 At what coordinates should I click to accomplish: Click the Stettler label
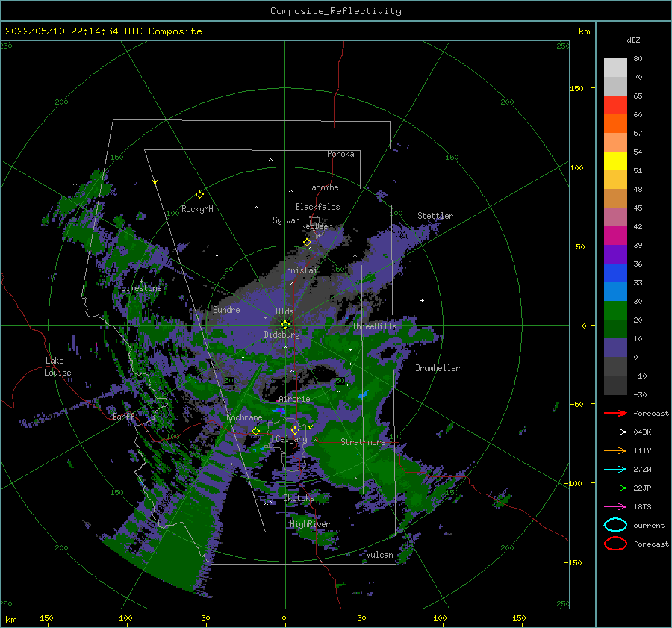point(435,216)
